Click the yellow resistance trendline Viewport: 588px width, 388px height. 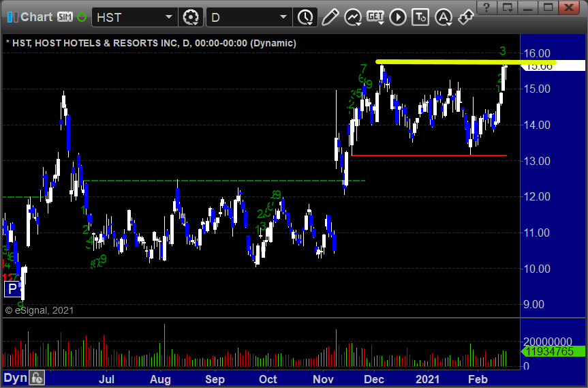[466, 62]
